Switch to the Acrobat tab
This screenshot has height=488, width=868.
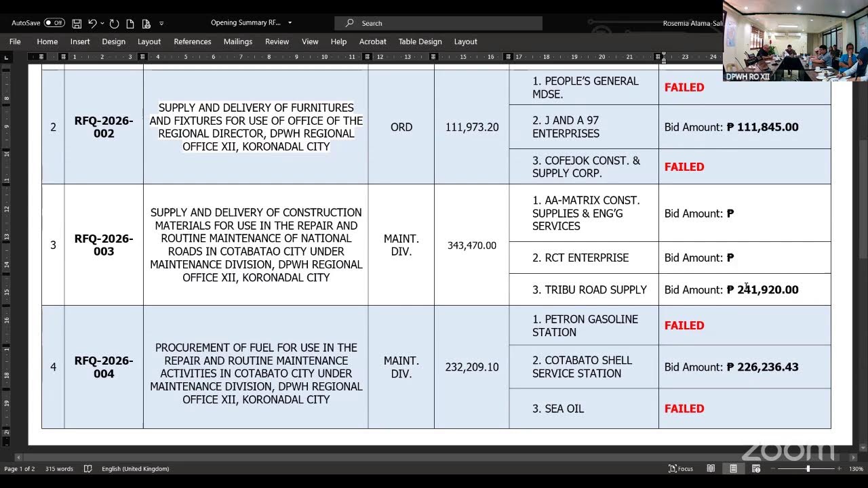(x=373, y=41)
